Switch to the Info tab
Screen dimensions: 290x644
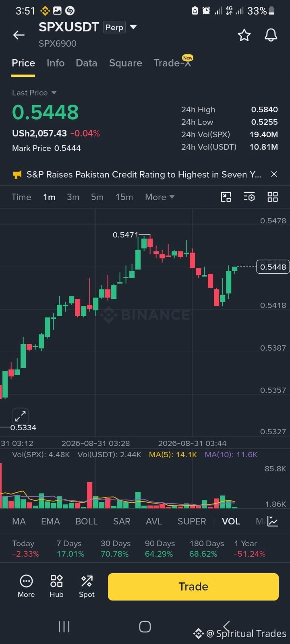pos(56,63)
